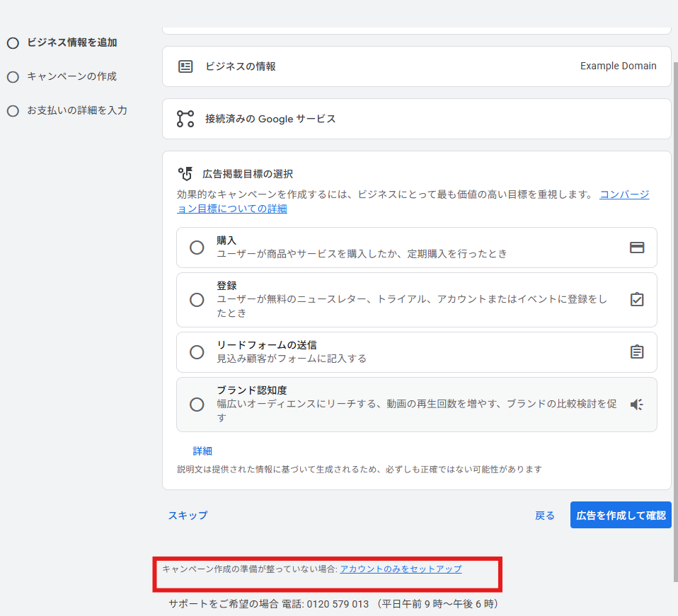Click the Example Domain text

coord(618,66)
